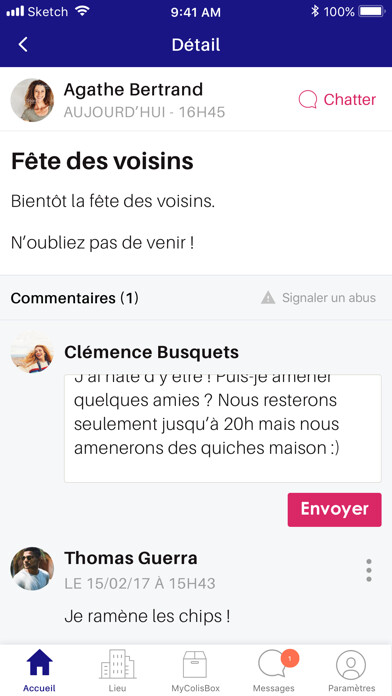Open Messages tab with notification badge

[273, 670]
